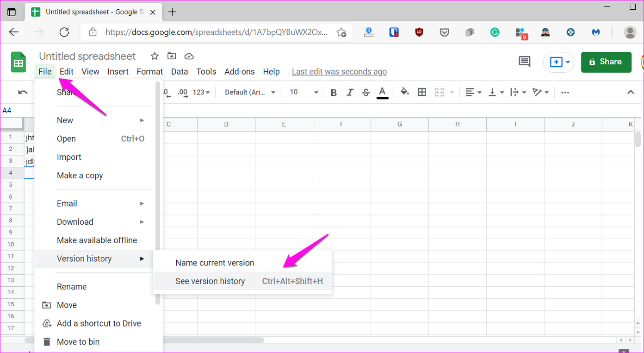The width and height of the screenshot is (644, 353).
Task: Click Move with folder icon
Action: (x=99, y=305)
